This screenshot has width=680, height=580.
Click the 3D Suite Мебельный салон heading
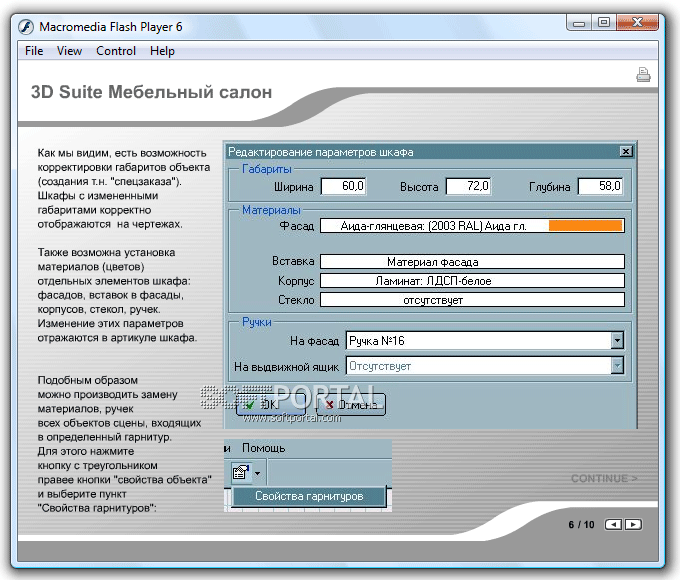click(x=151, y=92)
